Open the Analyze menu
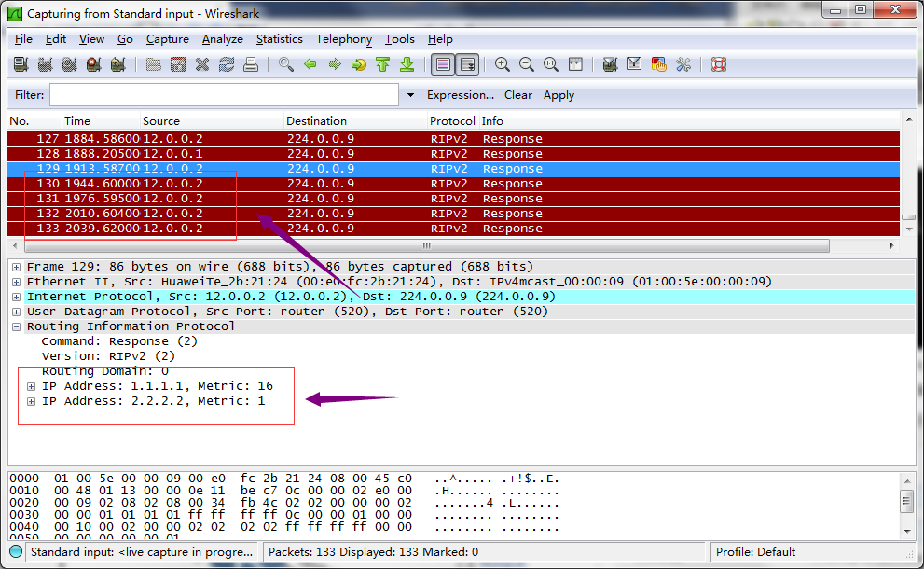 (222, 39)
